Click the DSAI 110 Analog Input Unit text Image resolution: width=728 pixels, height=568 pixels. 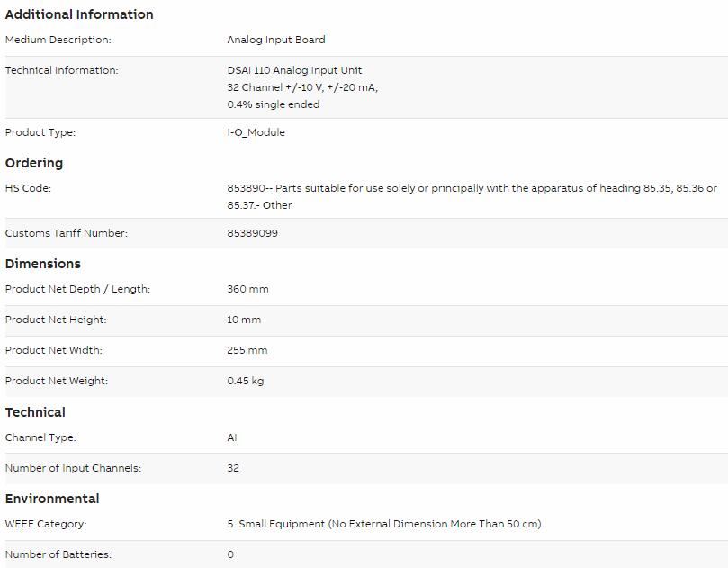click(x=294, y=70)
